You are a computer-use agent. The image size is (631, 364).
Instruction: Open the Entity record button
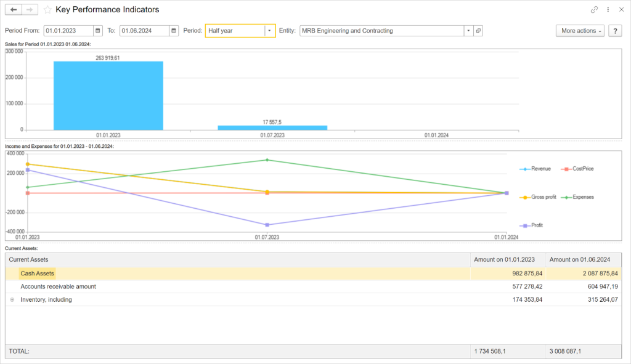pos(478,31)
